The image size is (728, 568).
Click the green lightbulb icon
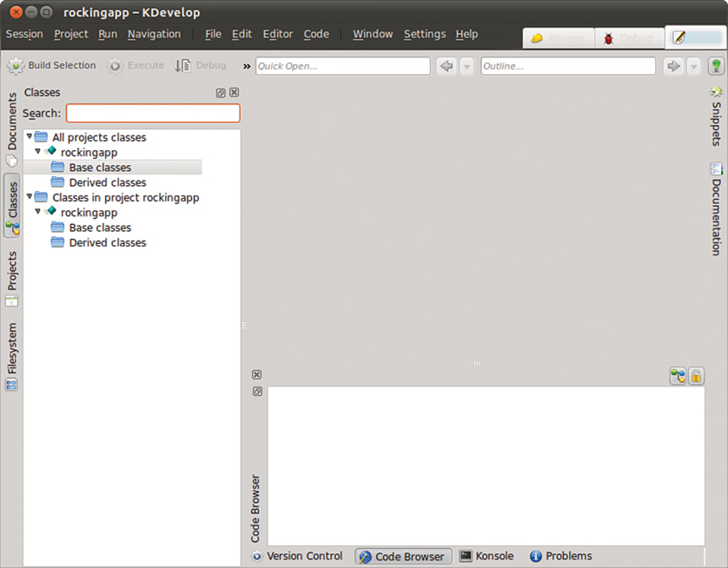(x=717, y=66)
